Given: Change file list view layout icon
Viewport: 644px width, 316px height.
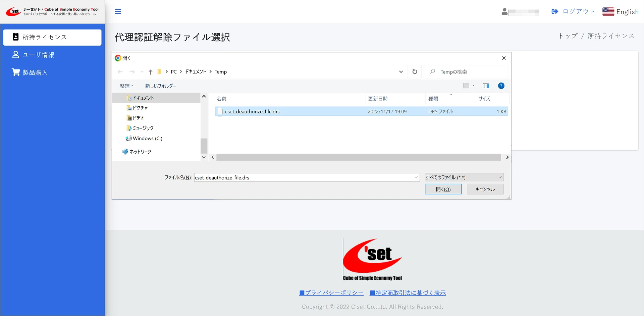Looking at the screenshot, I should [466, 86].
